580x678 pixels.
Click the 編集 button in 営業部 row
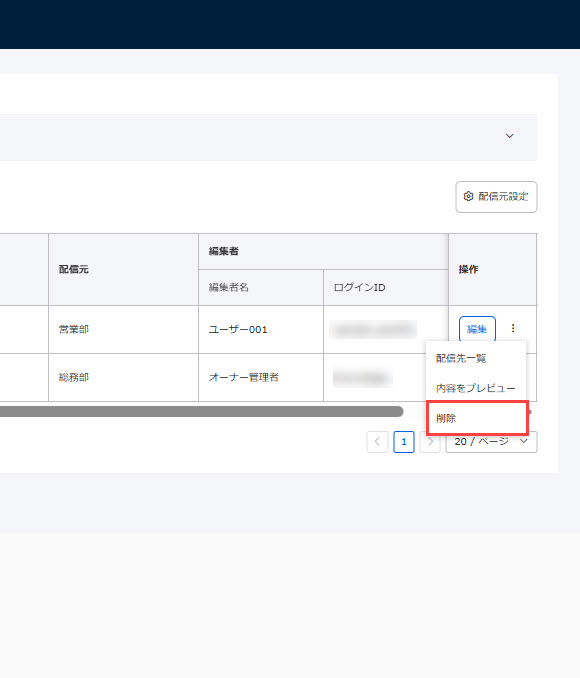click(x=477, y=329)
